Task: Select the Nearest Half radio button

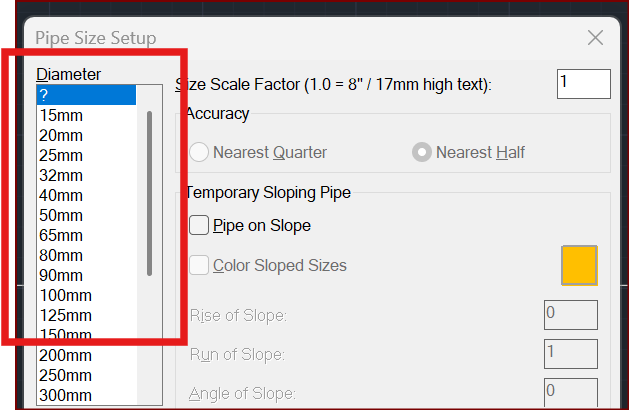Action: (423, 152)
